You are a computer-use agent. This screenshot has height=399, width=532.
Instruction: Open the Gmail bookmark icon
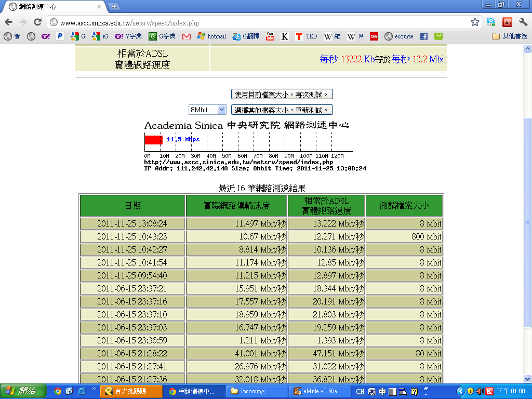point(187,36)
